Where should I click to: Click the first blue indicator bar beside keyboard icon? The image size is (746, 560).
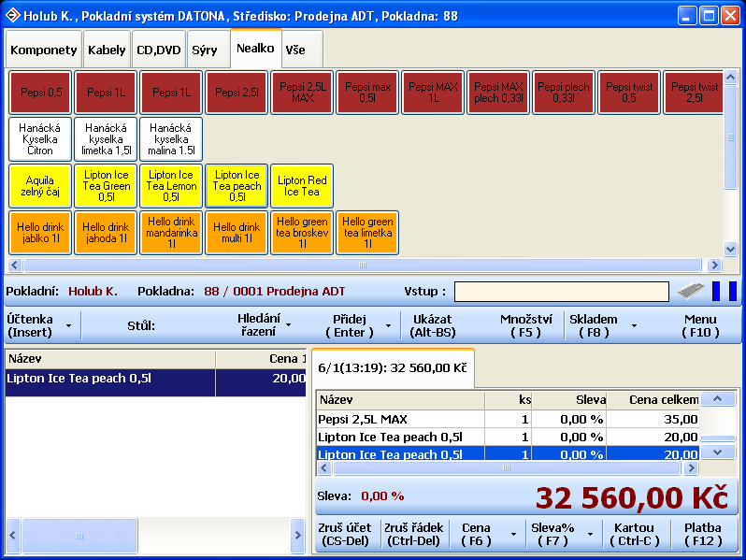pos(716,291)
